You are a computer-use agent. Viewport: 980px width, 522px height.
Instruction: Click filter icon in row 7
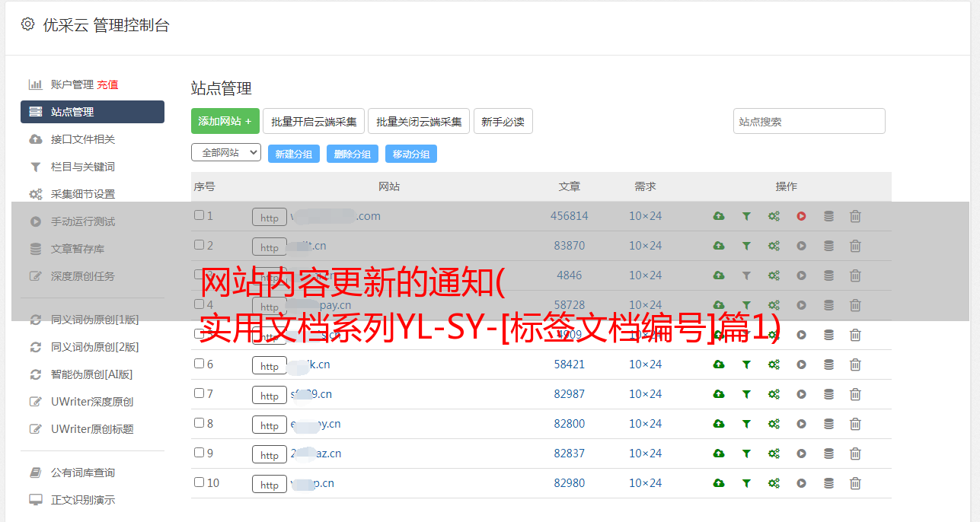click(746, 394)
